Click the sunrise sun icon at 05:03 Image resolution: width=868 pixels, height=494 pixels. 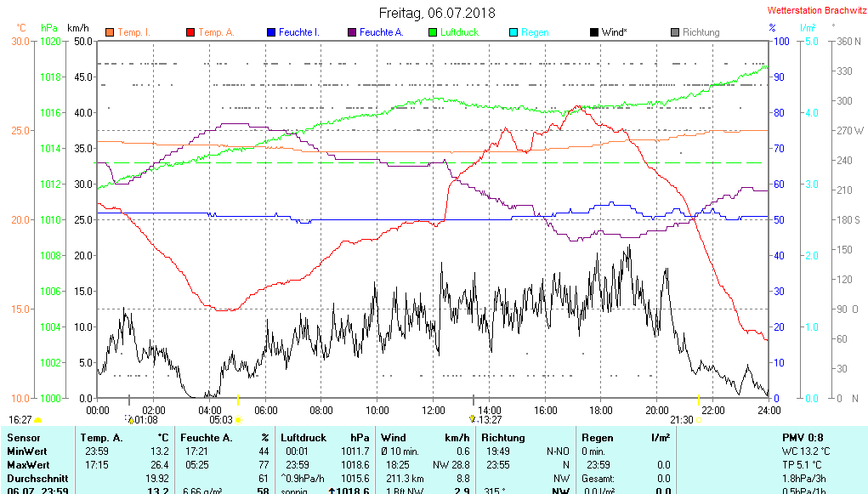click(x=239, y=419)
